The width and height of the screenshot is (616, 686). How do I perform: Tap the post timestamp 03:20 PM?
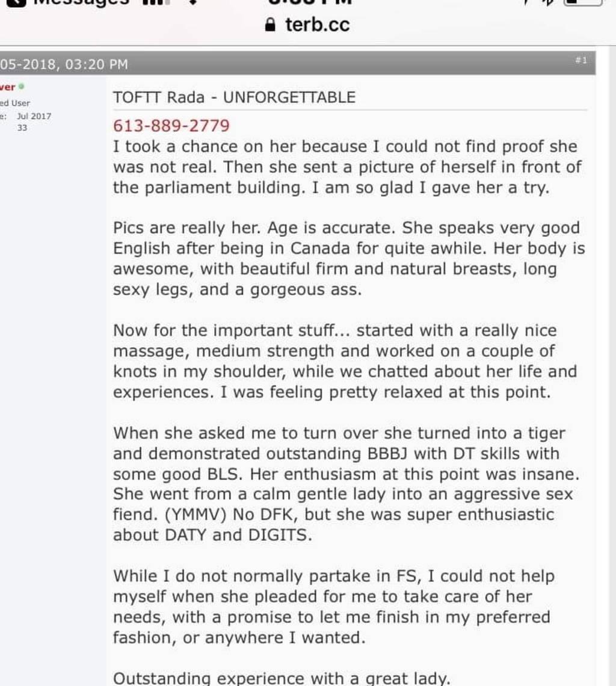pos(96,64)
